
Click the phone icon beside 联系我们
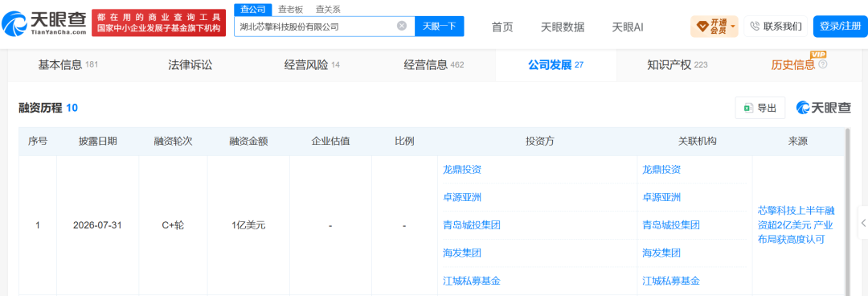755,26
